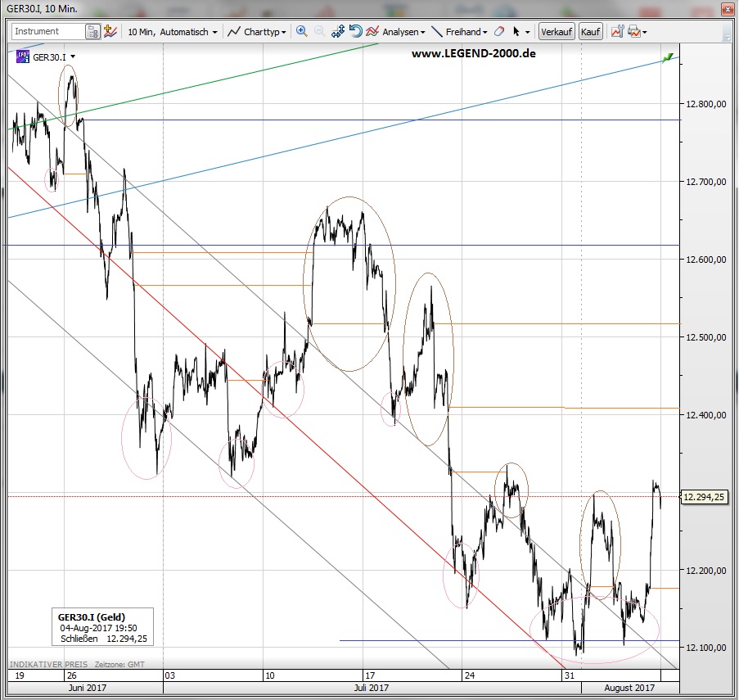Click the green marker on blue trendline

669,56
